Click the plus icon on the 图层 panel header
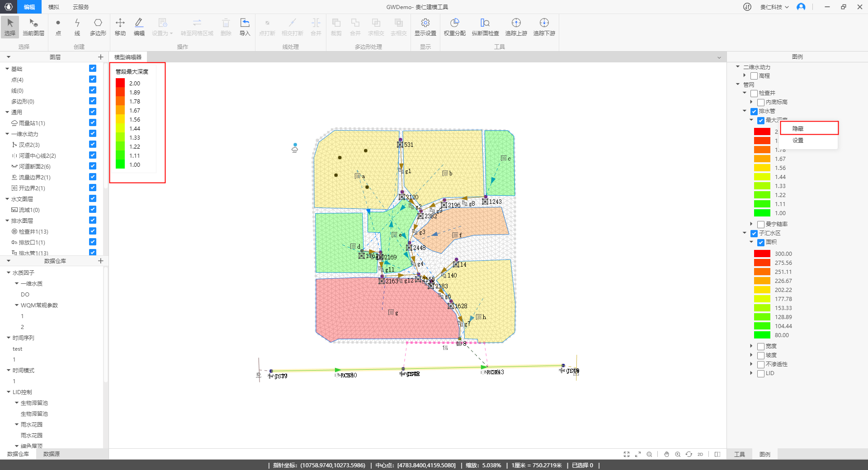868x470 pixels. tap(101, 57)
